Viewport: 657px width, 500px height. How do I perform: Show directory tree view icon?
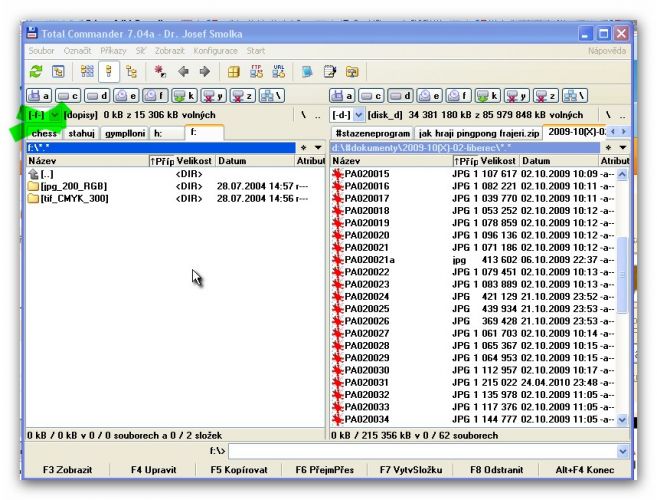131,72
